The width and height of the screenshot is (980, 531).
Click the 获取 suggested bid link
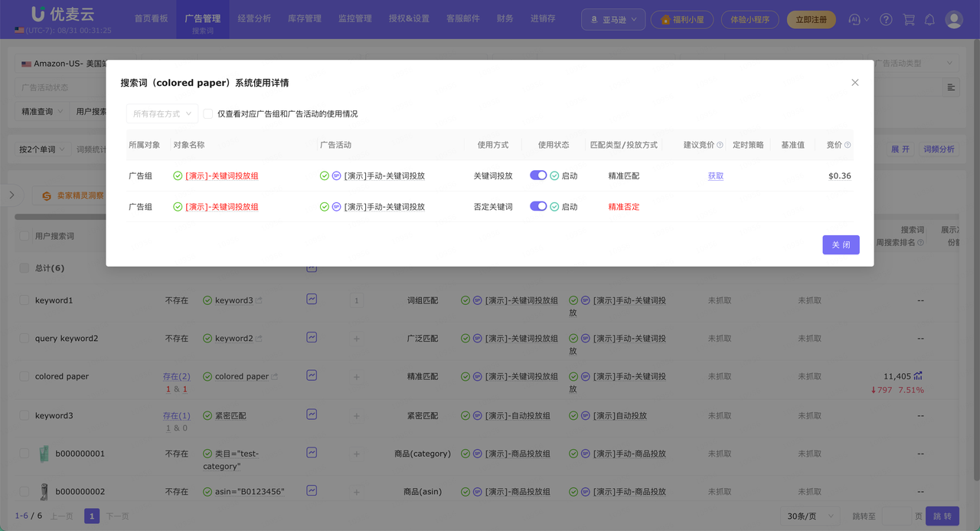[x=715, y=175]
